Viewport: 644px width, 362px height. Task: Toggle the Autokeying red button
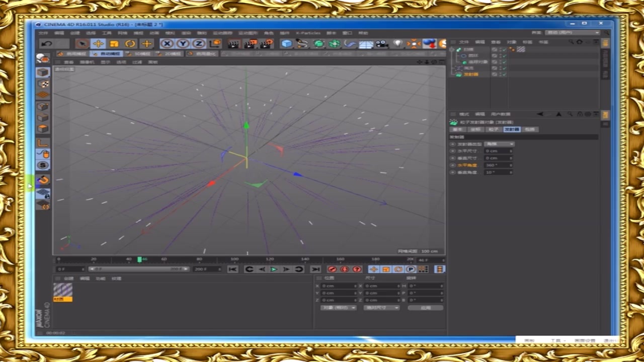[345, 269]
